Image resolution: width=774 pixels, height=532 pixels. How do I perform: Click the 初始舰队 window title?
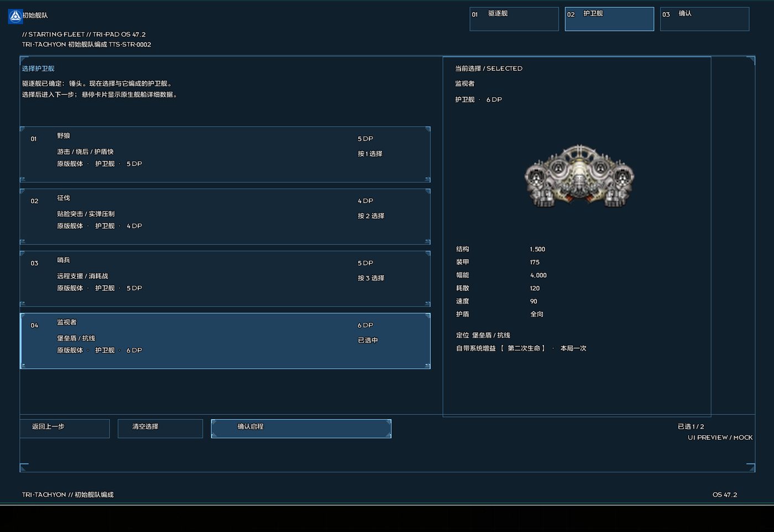pos(35,15)
